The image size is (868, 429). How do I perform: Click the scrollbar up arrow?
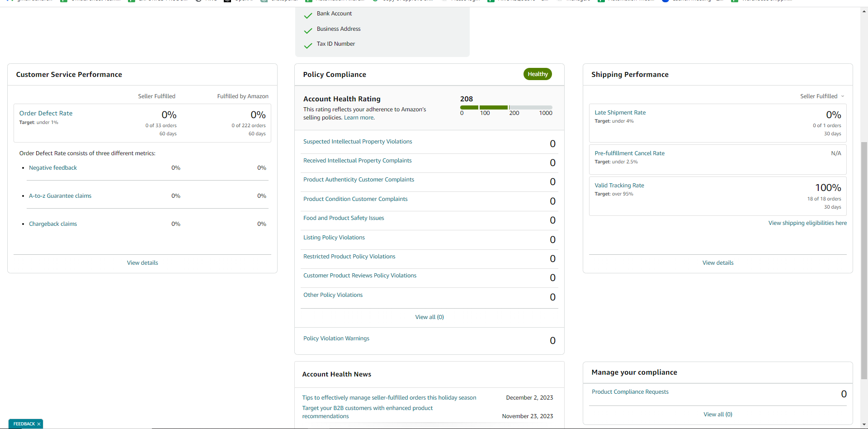point(864,12)
